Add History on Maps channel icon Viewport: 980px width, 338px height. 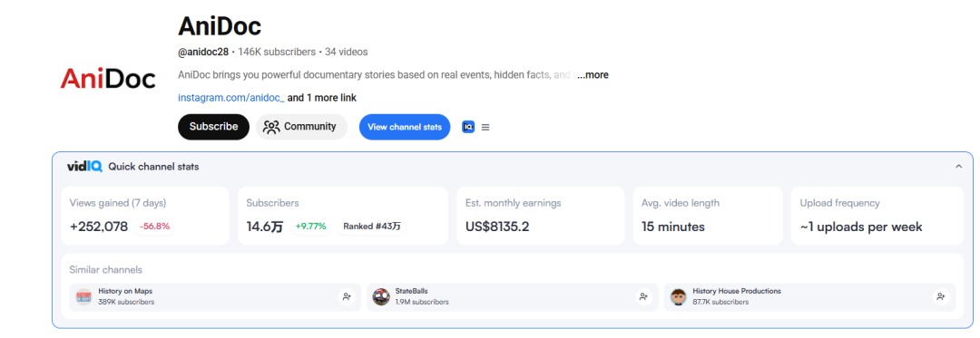347,297
